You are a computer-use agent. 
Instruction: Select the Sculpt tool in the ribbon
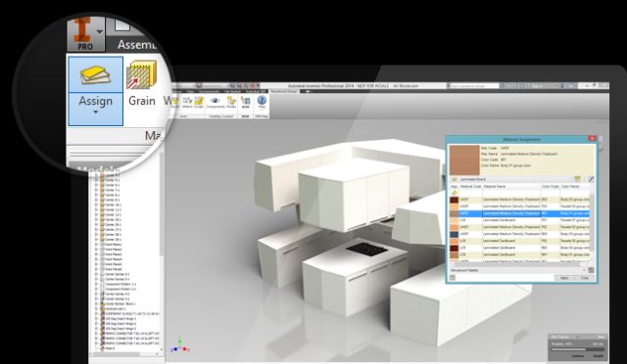click(199, 103)
